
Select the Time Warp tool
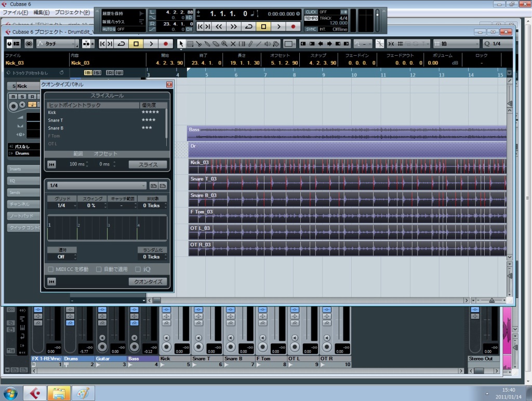[242, 44]
